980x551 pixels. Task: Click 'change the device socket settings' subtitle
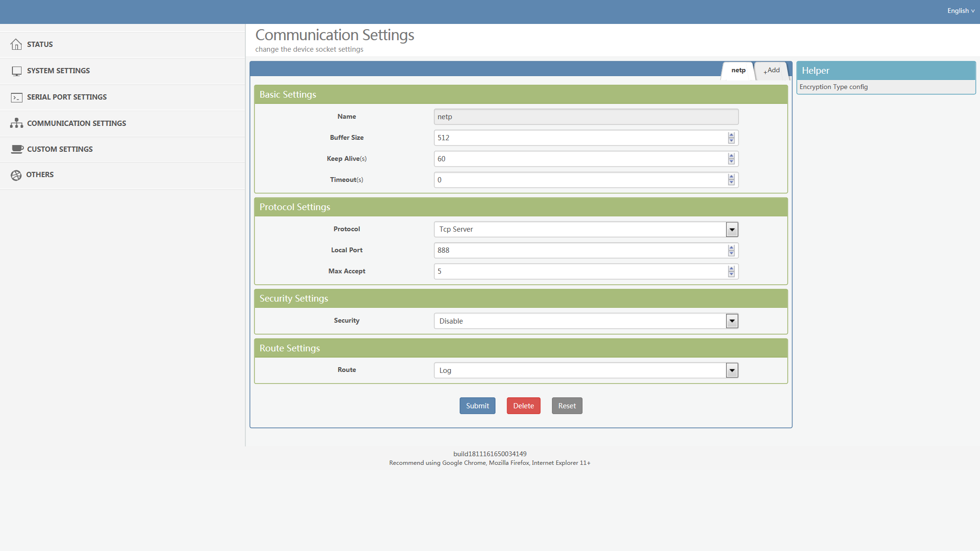coord(309,49)
